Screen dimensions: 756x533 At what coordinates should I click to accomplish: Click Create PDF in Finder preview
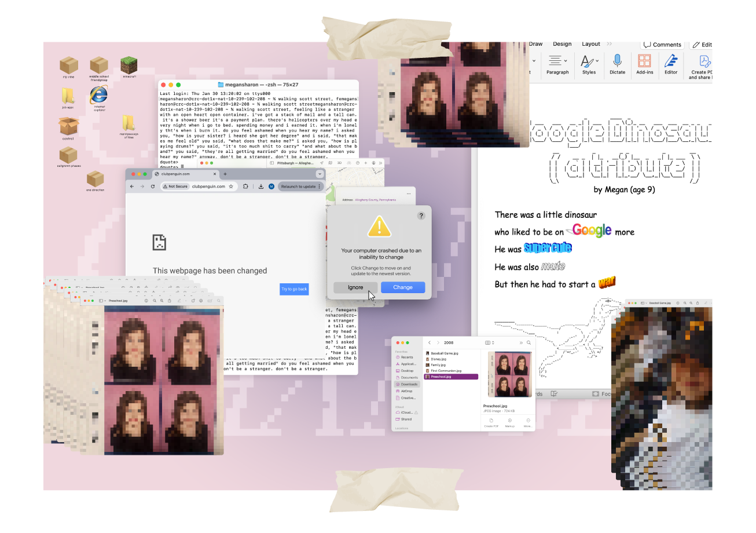click(491, 423)
